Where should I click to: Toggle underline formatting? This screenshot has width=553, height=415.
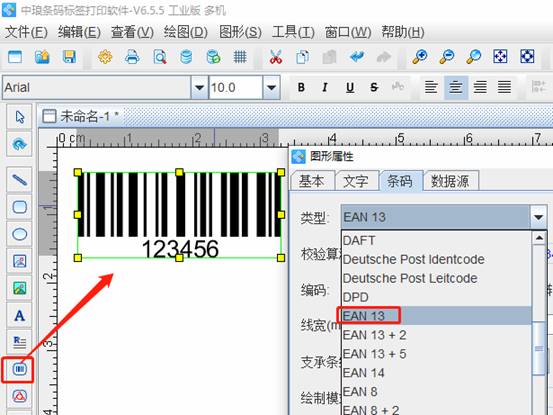pos(350,87)
